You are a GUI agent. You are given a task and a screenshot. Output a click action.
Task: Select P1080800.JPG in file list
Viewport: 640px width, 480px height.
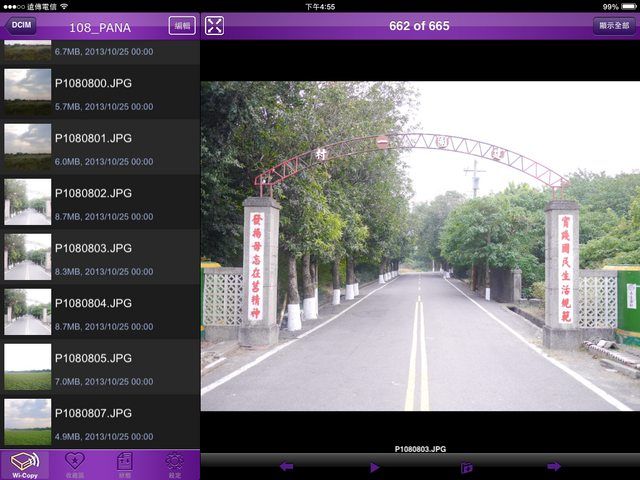click(x=100, y=93)
